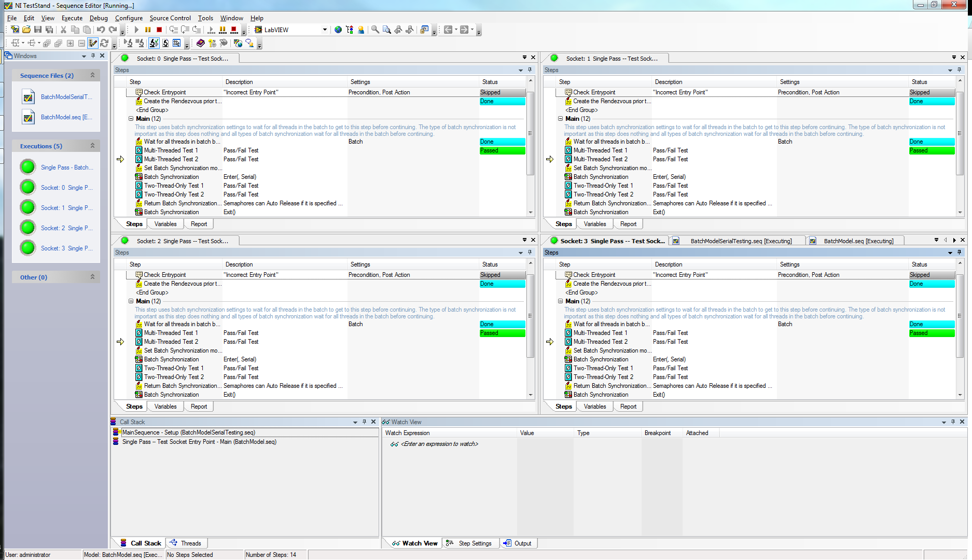Screen dimensions: 972x560
Task: Click the Break All yellow debug icon
Action: (x=223, y=30)
